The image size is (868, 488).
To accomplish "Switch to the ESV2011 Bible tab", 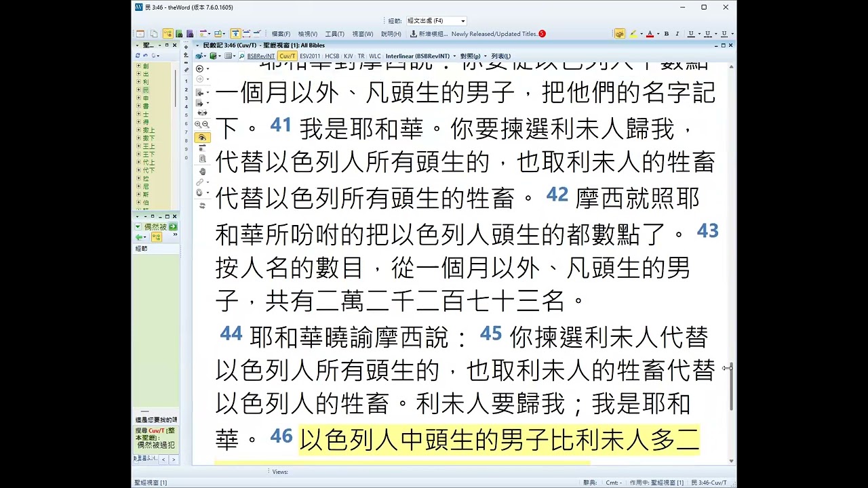I will click(310, 56).
